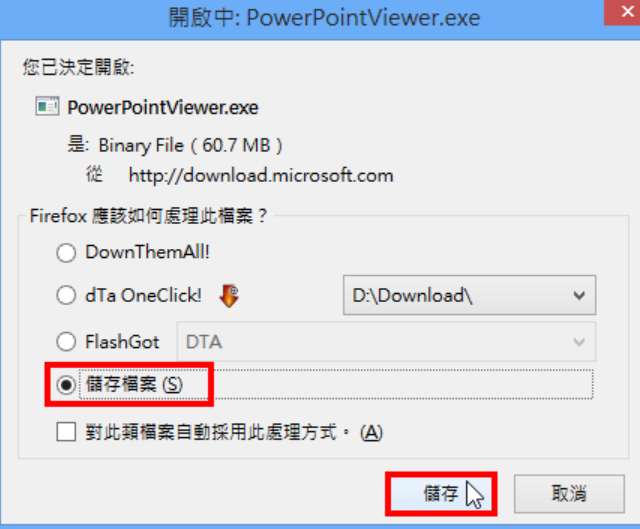Click the http://download.microsoft.com source text
This screenshot has width=640, height=529.
[261, 176]
